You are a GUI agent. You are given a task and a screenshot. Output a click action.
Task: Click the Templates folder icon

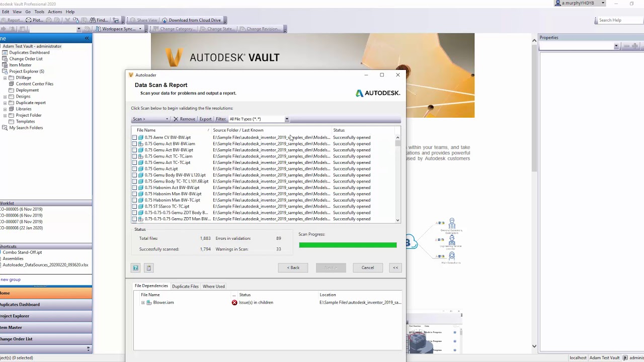point(11,122)
